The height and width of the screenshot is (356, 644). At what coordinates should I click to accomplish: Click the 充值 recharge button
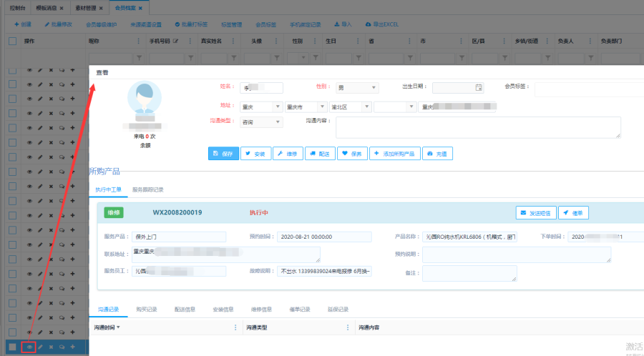(x=437, y=154)
